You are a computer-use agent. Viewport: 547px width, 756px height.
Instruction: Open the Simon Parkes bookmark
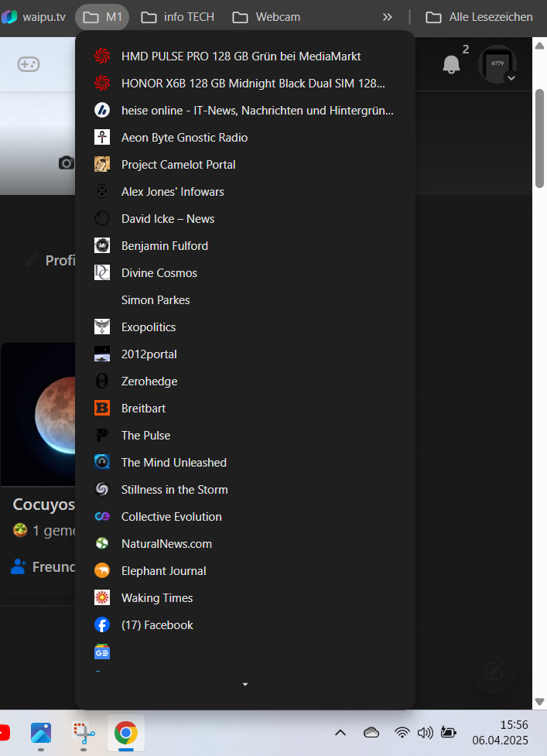[x=244, y=300]
